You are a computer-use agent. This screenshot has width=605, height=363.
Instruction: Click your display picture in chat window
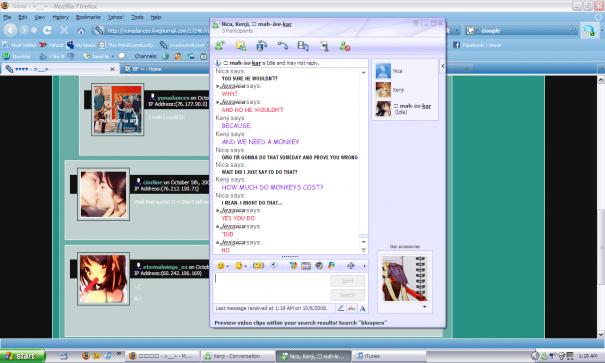click(x=404, y=279)
